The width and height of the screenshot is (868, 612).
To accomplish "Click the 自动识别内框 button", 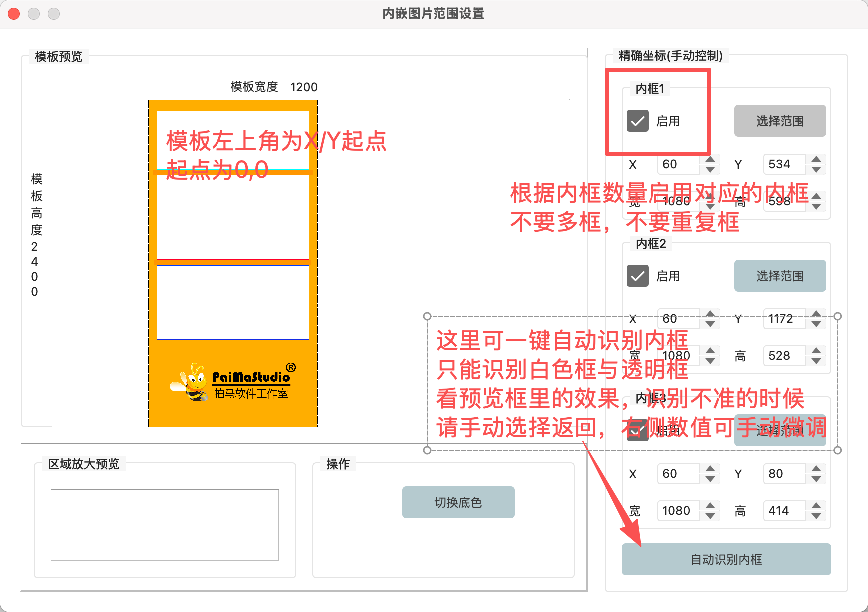I will tap(726, 559).
